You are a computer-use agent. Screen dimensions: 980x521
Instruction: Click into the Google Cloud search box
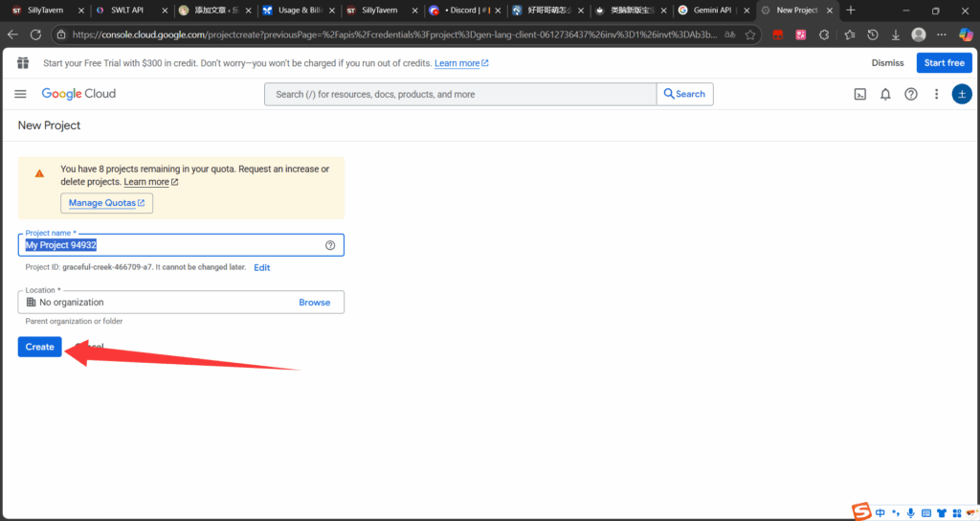pos(459,94)
